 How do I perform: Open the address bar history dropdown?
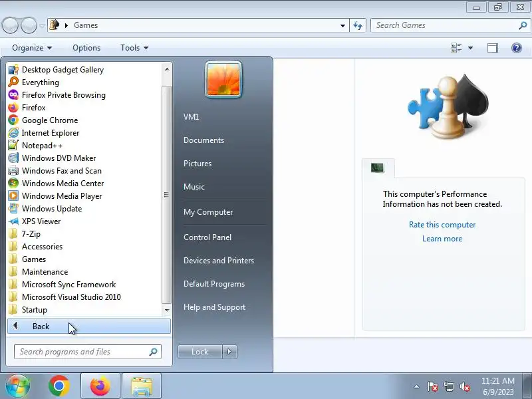pyautogui.click(x=342, y=25)
